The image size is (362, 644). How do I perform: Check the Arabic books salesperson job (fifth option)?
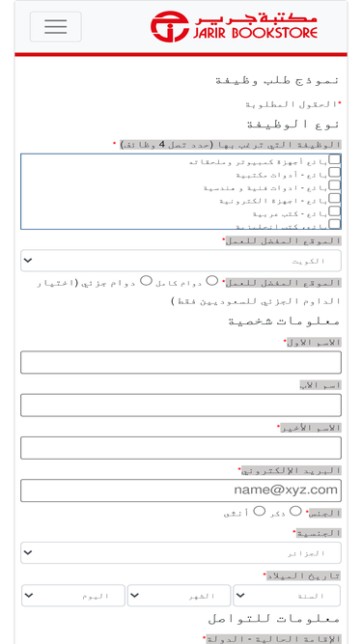click(335, 211)
